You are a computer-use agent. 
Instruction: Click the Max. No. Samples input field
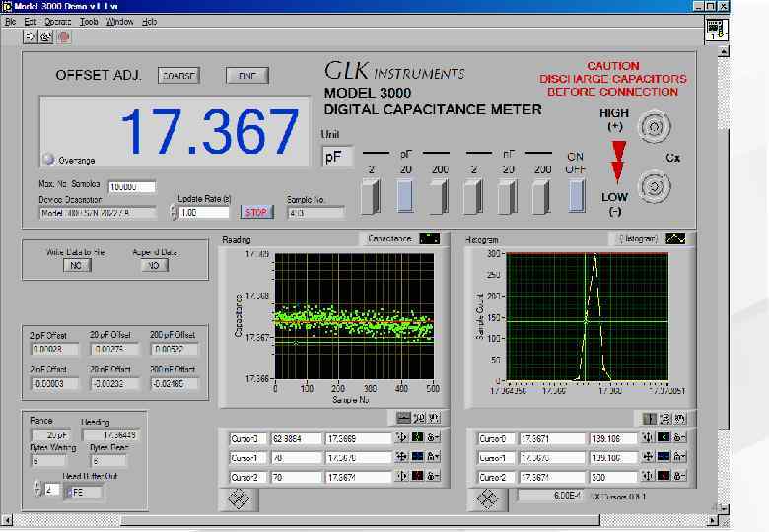(x=131, y=187)
